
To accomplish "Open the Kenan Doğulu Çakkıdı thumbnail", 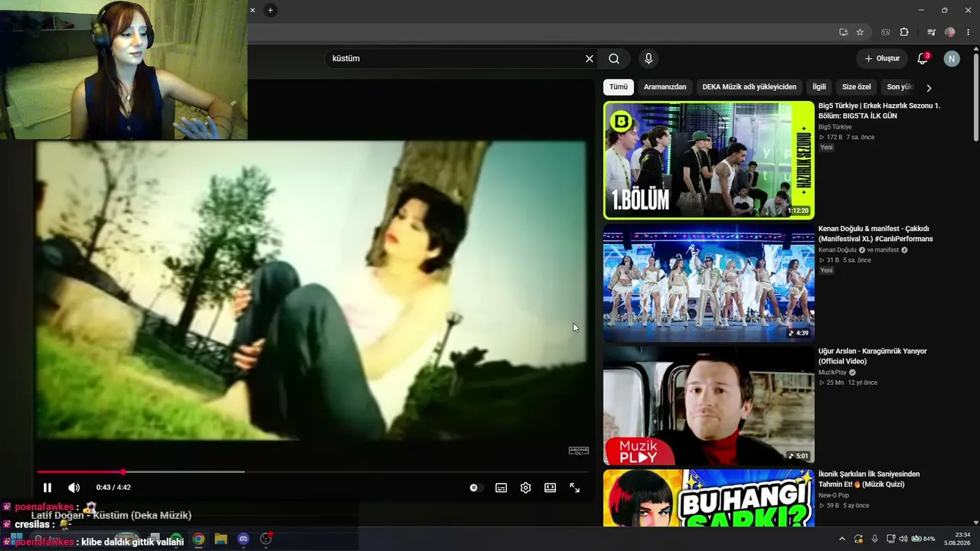I will point(709,283).
